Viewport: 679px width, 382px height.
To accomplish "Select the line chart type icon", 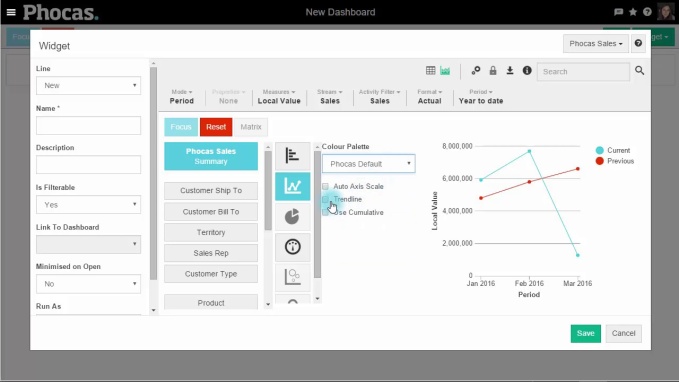I will point(293,186).
